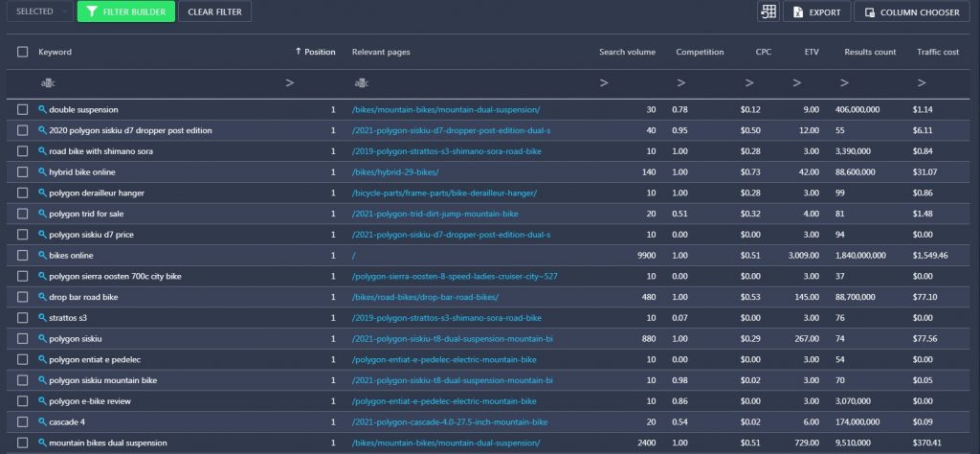Check the 'polygon trid for sale' row checkbox
Viewport: 980px width, 454px height.
(23, 214)
